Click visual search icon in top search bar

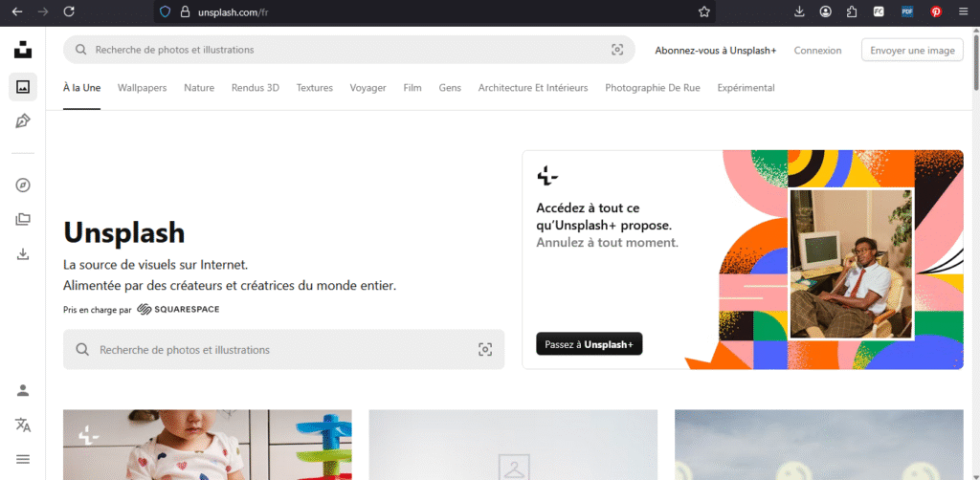click(x=617, y=50)
